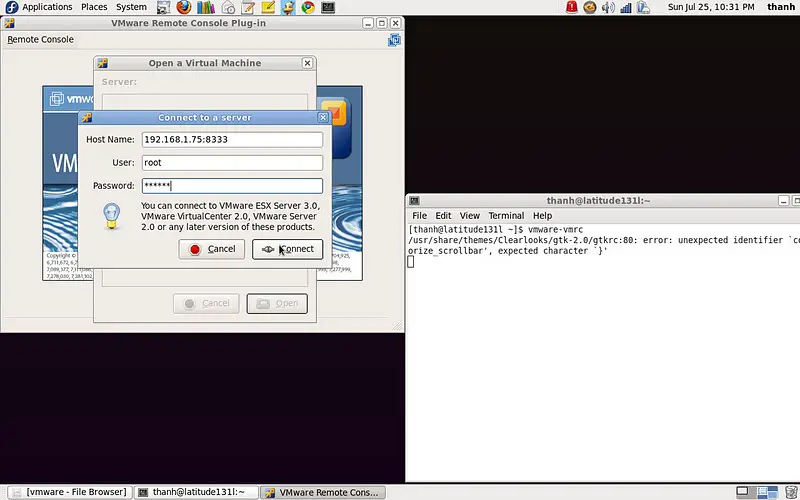The height and width of the screenshot is (500, 800).
Task: Switch to VMware Remote Console taskbar item
Action: (323, 492)
